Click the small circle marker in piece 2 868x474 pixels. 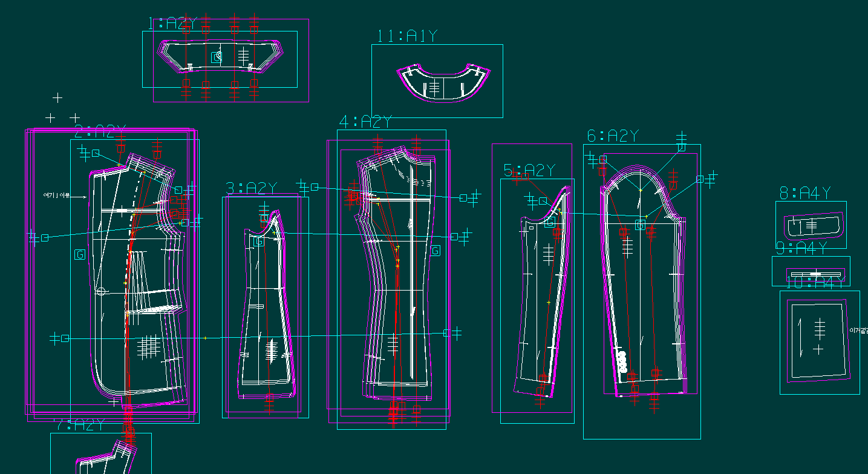(x=101, y=291)
